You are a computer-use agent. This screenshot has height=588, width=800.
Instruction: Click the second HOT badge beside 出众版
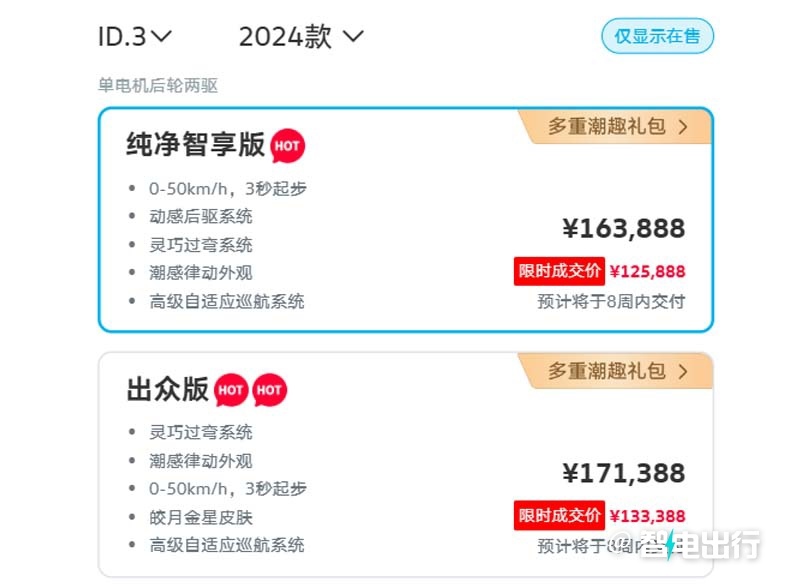point(269,390)
